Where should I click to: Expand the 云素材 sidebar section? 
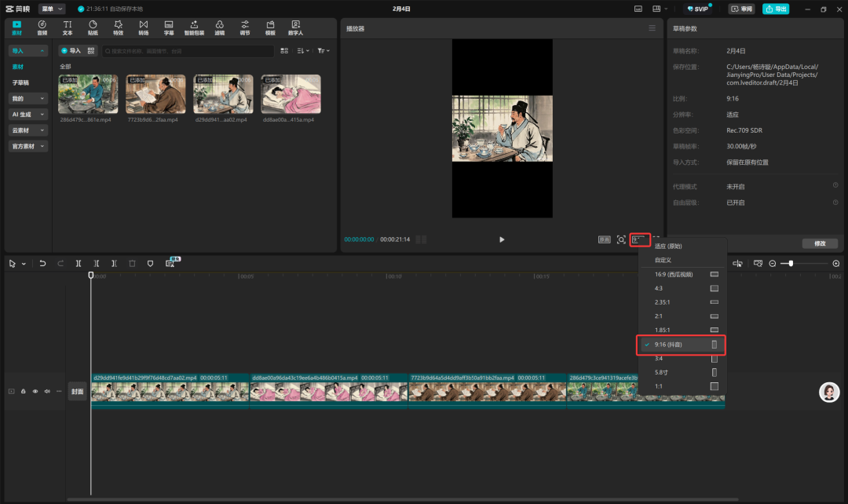coord(28,130)
